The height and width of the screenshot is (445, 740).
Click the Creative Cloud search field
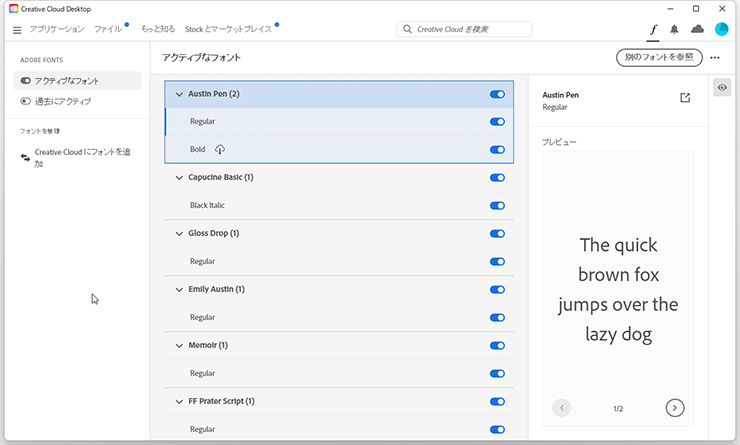click(x=464, y=29)
